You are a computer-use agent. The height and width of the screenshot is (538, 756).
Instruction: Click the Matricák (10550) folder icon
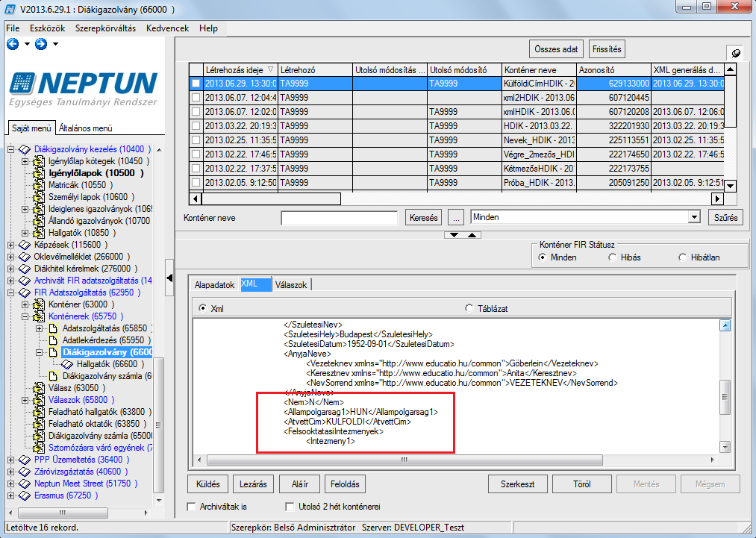[x=39, y=185]
